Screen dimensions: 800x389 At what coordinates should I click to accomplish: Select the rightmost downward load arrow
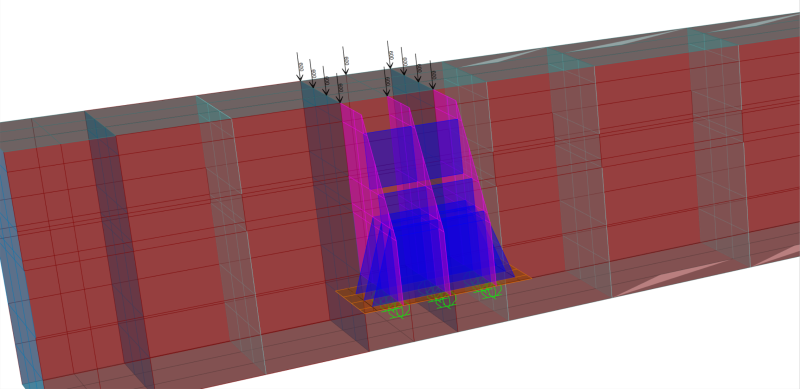[x=432, y=75]
